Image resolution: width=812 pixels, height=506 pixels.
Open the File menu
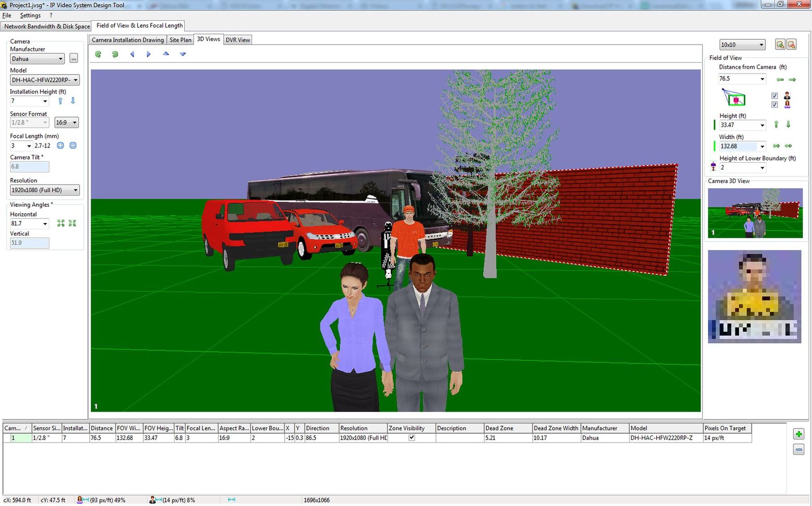click(x=7, y=15)
